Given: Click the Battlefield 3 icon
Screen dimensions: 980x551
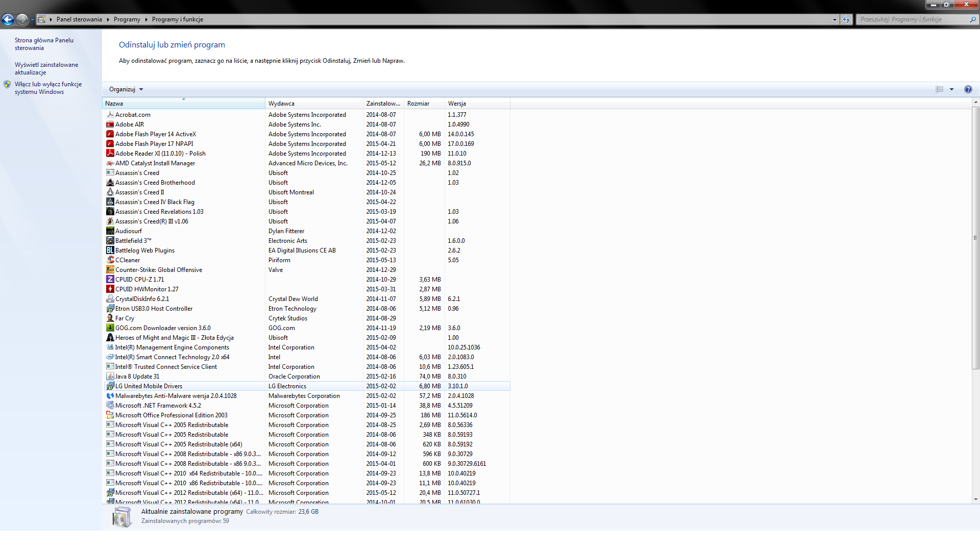Looking at the screenshot, I should click(x=110, y=241).
